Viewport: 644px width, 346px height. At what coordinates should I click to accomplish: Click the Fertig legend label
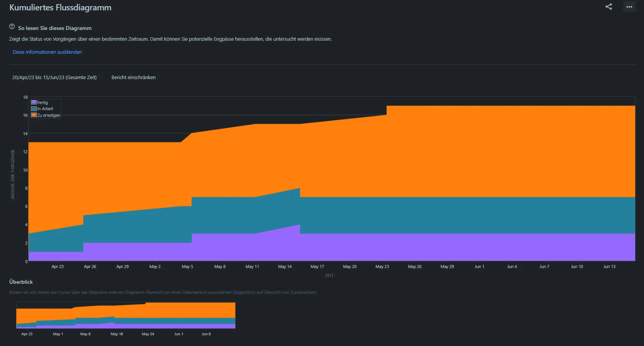(x=43, y=103)
